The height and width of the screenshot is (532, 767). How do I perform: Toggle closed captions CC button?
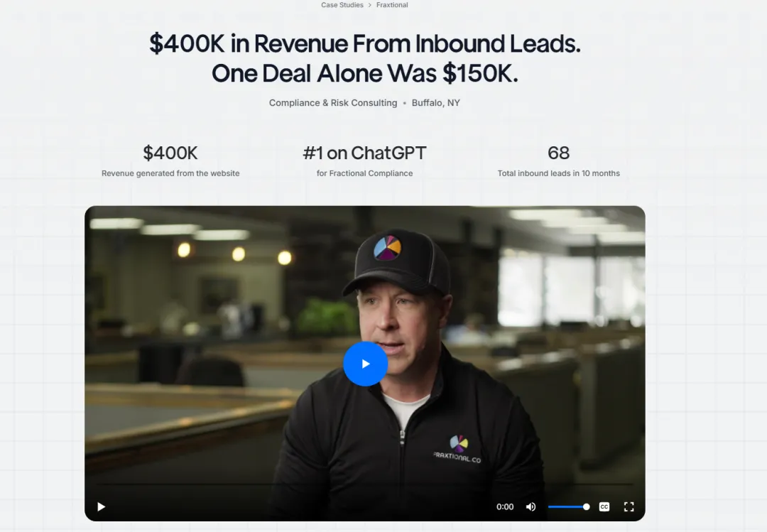(604, 506)
